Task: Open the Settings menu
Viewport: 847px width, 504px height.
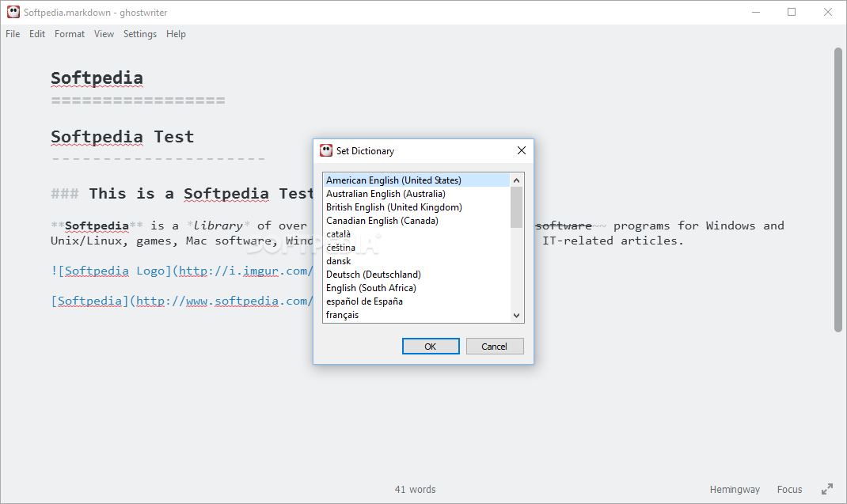Action: pos(140,34)
